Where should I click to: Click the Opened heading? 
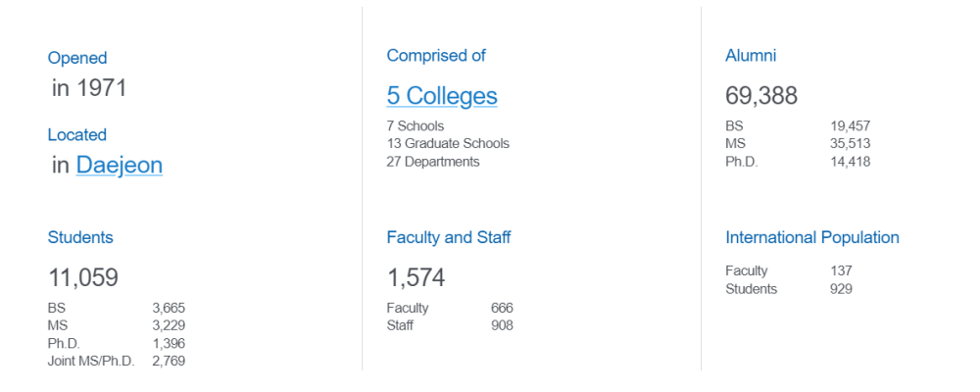tap(77, 59)
